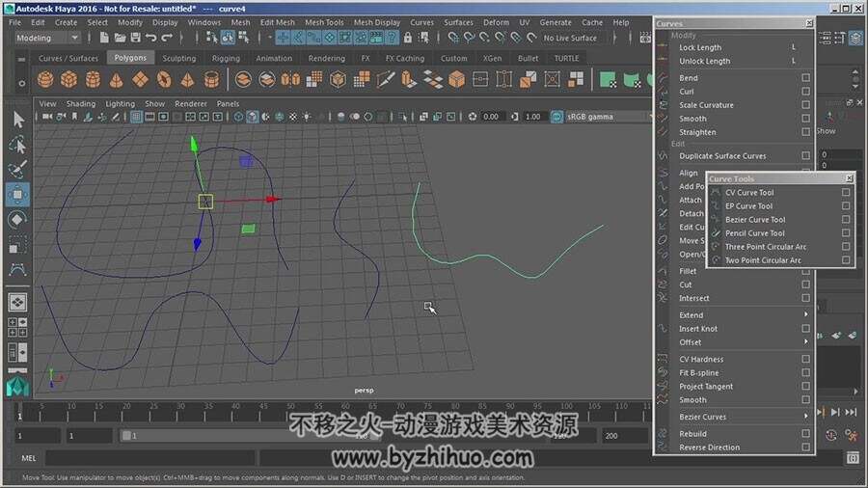Create a polygon cone from shelf
This screenshot has height=488, width=868.
coord(117,80)
